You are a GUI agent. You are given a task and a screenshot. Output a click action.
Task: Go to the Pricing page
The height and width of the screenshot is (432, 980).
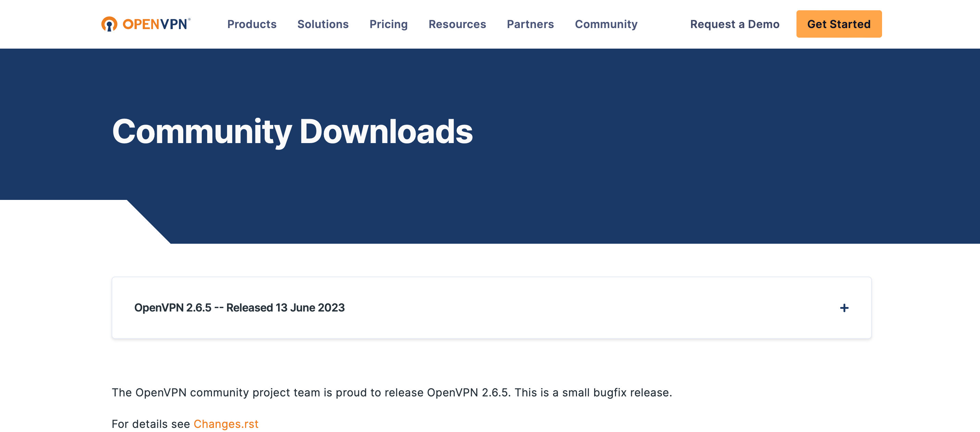[x=388, y=24]
